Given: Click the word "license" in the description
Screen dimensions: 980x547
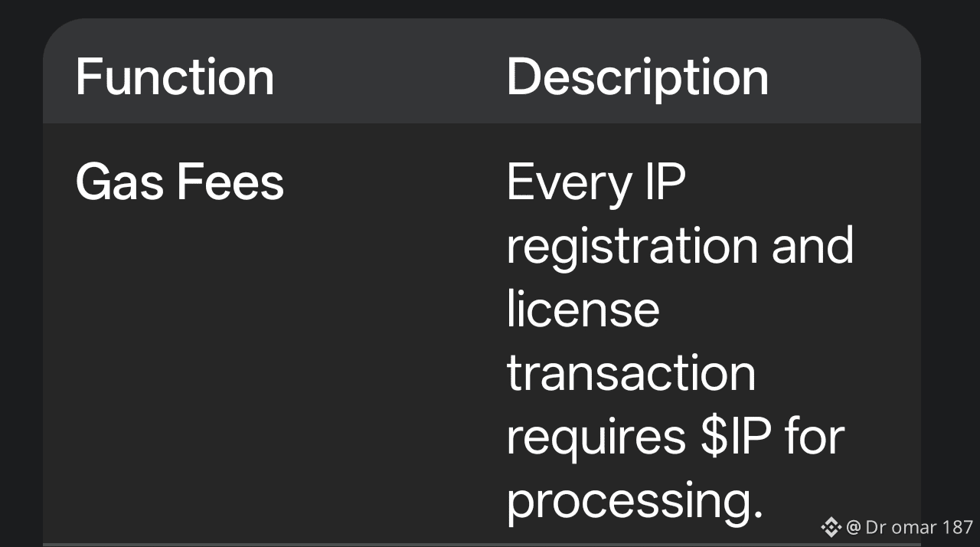Looking at the screenshot, I should click(583, 310).
